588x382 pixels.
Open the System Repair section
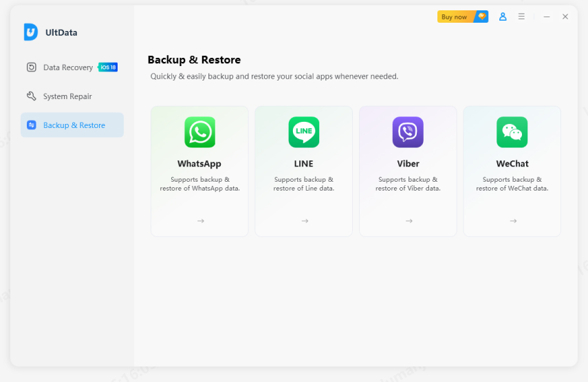click(72, 96)
